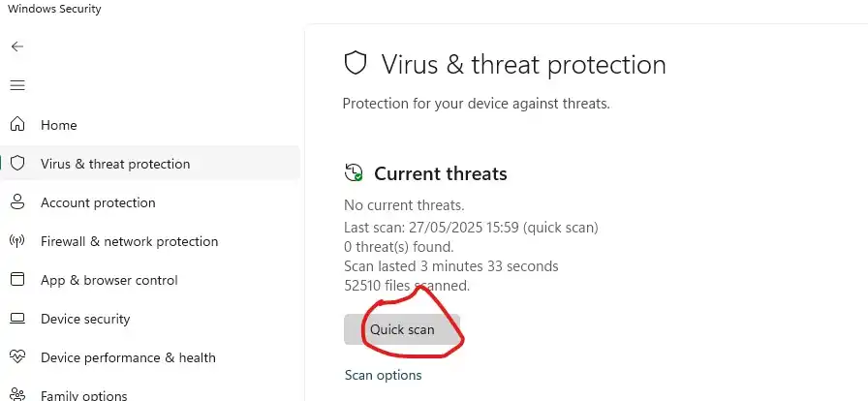Click the Firewall & network signal icon

pos(17,241)
